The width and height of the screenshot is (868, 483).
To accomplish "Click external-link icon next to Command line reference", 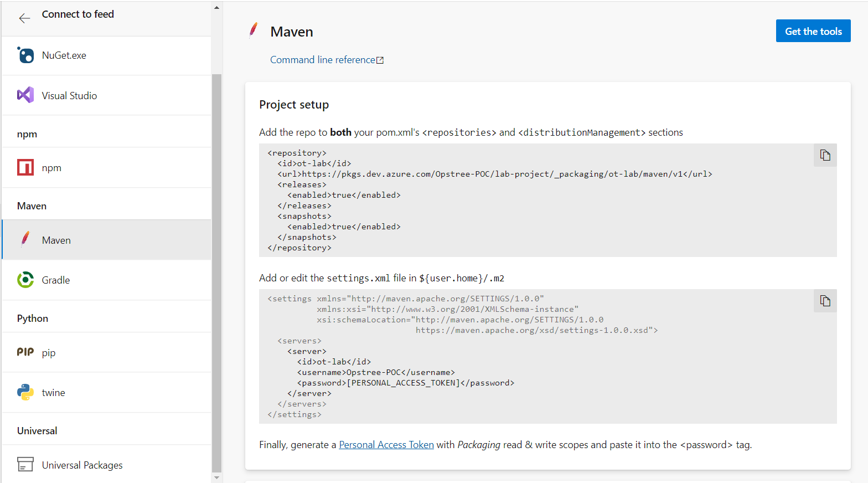I will point(380,60).
